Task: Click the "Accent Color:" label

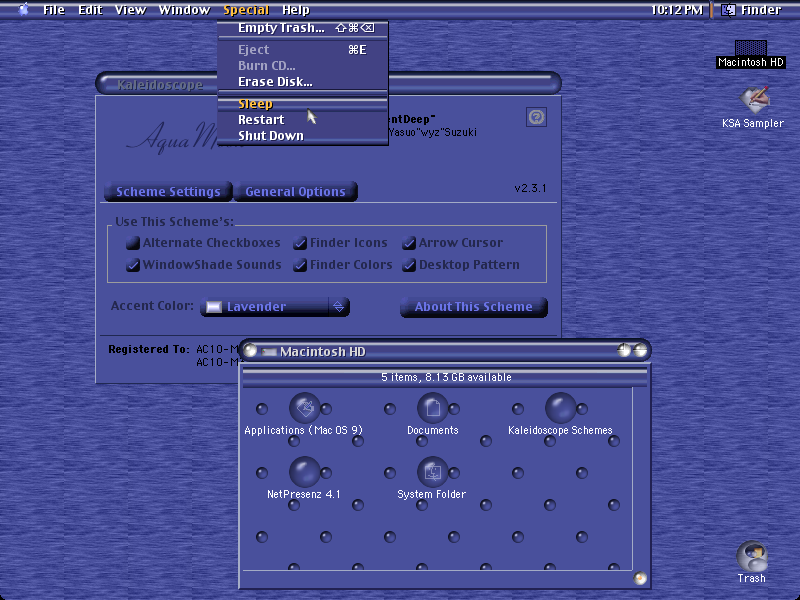Action: 152,306
